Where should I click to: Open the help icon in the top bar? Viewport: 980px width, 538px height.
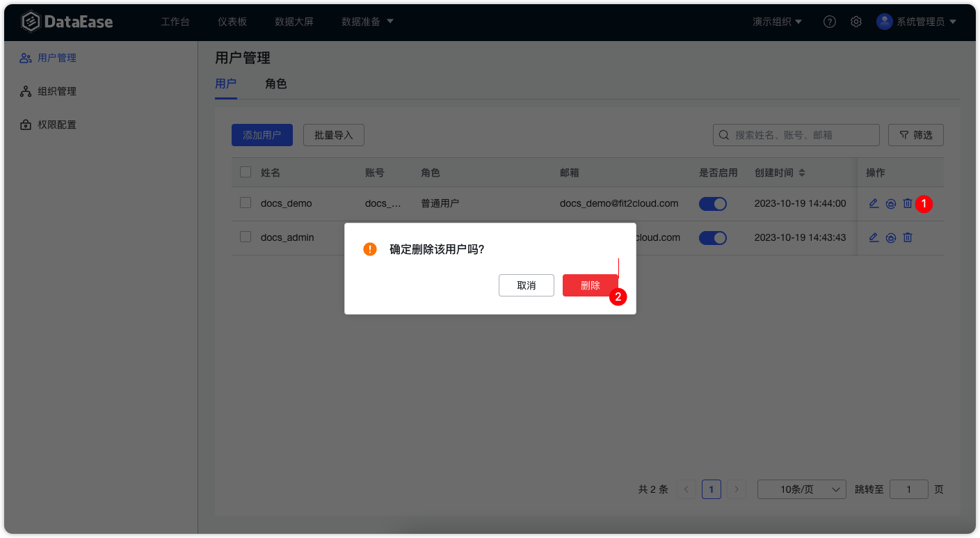829,22
